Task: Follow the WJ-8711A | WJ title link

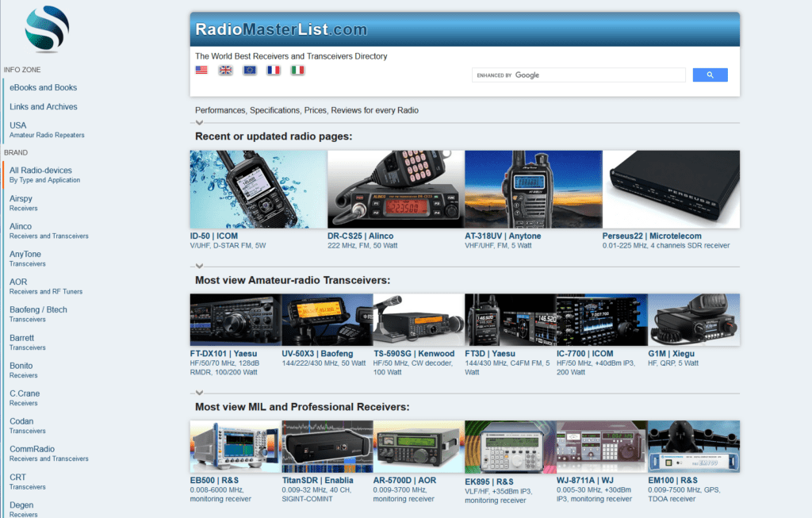Action: click(x=584, y=481)
